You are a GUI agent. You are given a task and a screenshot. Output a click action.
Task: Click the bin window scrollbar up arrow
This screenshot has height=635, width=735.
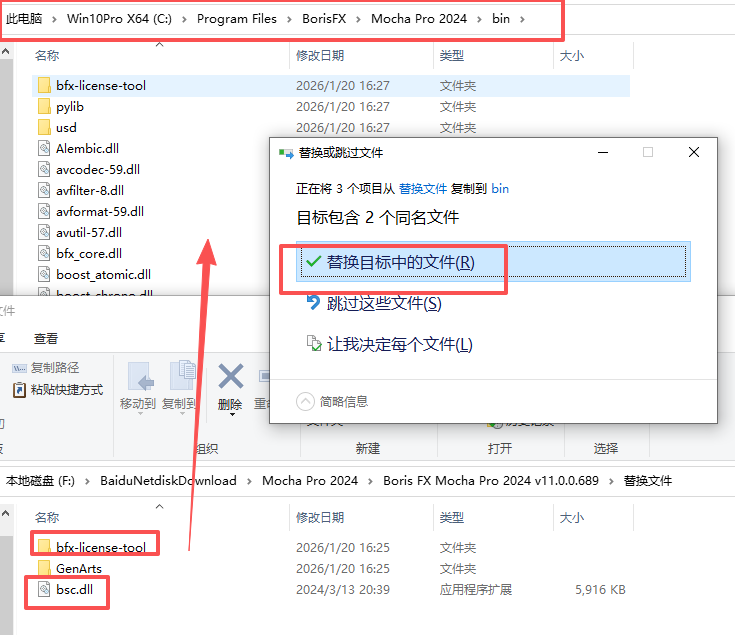click(6, 51)
